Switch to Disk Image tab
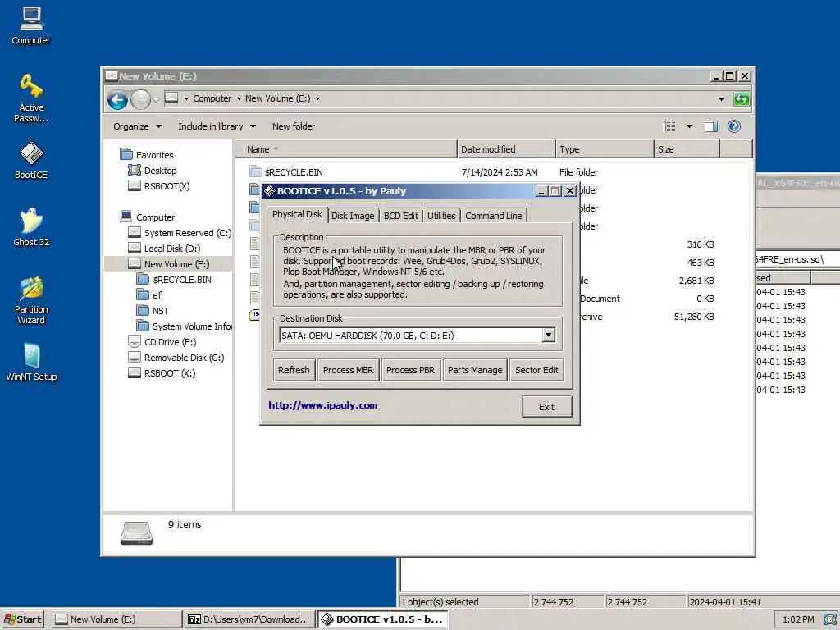Viewport: 840px width, 630px height. click(353, 216)
